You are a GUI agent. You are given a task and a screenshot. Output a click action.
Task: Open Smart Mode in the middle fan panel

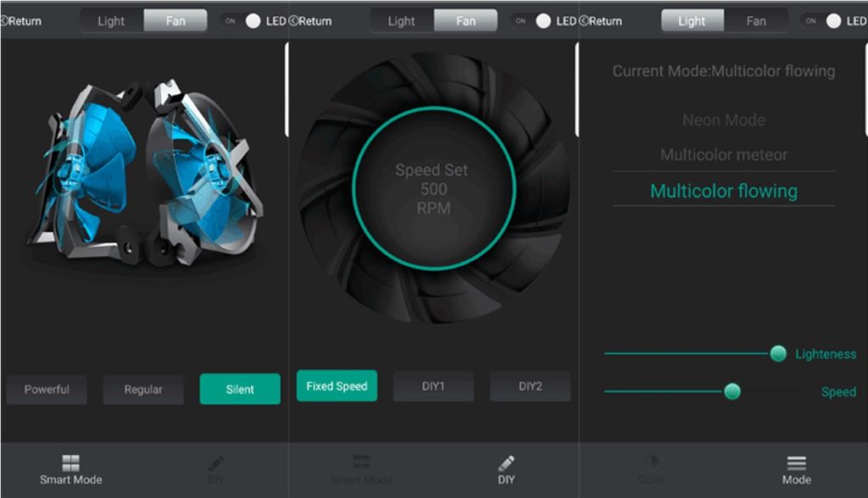click(361, 469)
